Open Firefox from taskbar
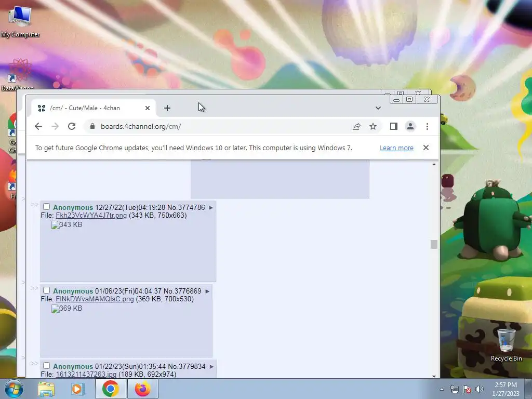 (x=142, y=389)
